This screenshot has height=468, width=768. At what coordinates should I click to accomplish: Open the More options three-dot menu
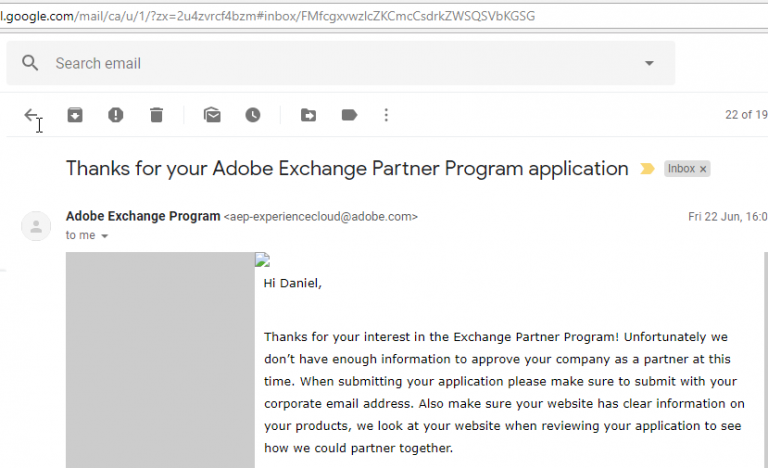pos(386,115)
